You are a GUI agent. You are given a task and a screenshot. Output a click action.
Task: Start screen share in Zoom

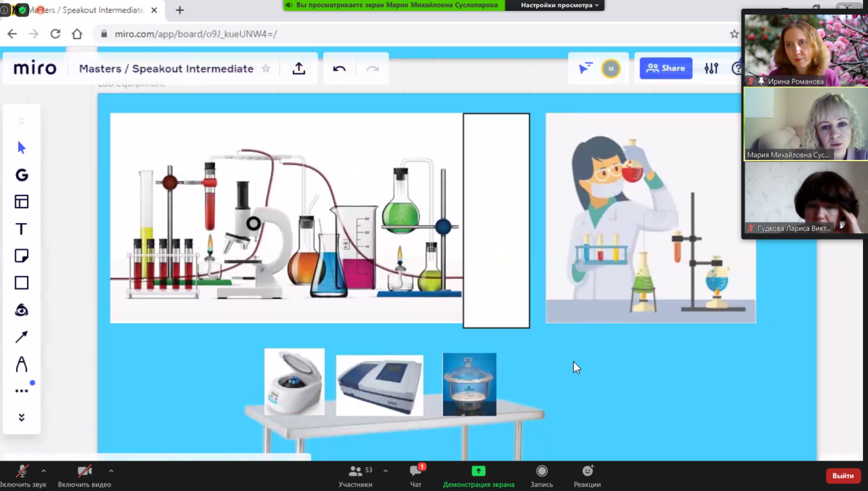coord(478,476)
